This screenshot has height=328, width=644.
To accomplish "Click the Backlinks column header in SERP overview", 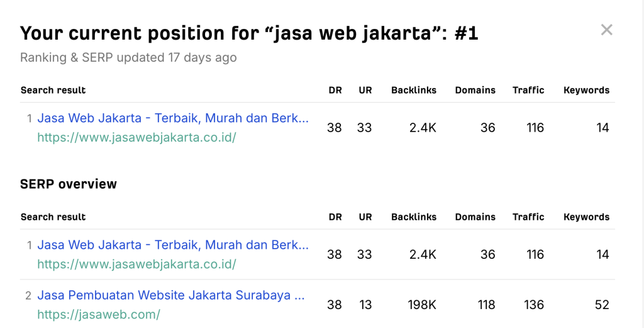I will pyautogui.click(x=414, y=217).
